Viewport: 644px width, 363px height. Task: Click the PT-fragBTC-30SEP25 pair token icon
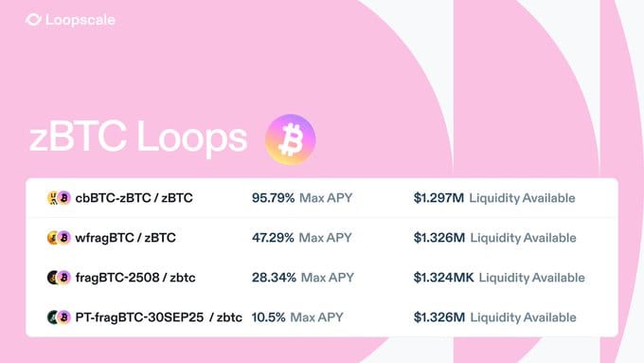tap(59, 318)
